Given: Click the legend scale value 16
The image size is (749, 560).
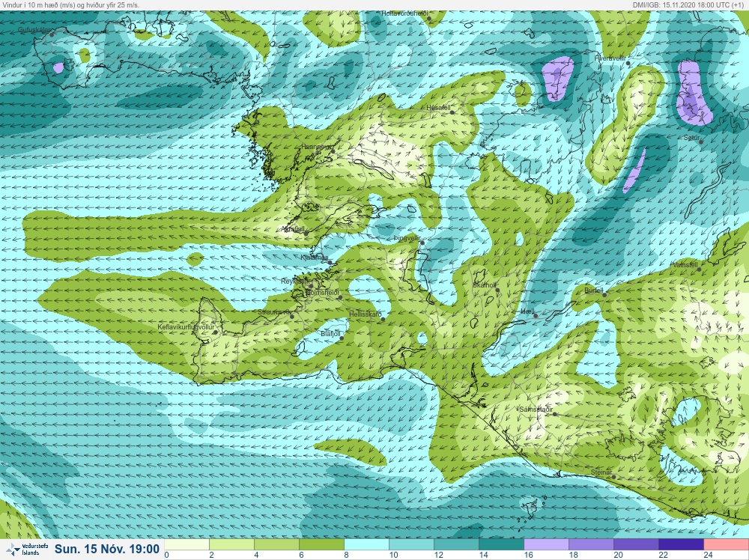Looking at the screenshot, I should [528, 556].
